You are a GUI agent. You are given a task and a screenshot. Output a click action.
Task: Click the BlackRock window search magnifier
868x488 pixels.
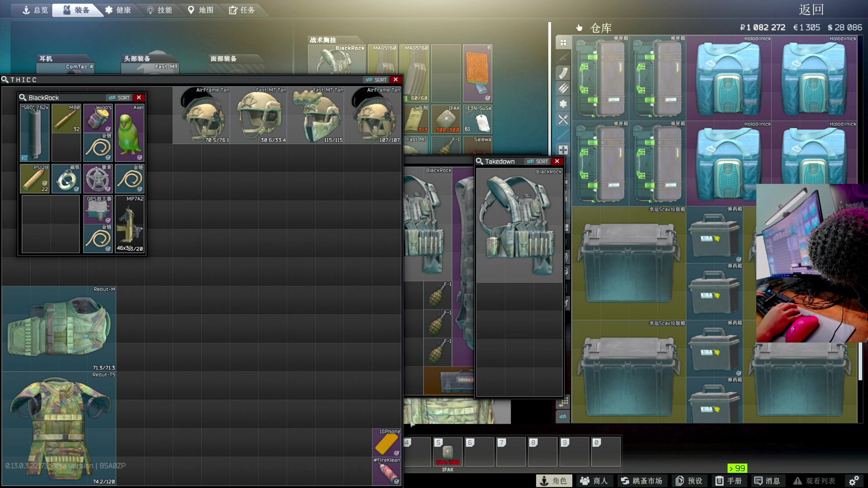point(23,98)
